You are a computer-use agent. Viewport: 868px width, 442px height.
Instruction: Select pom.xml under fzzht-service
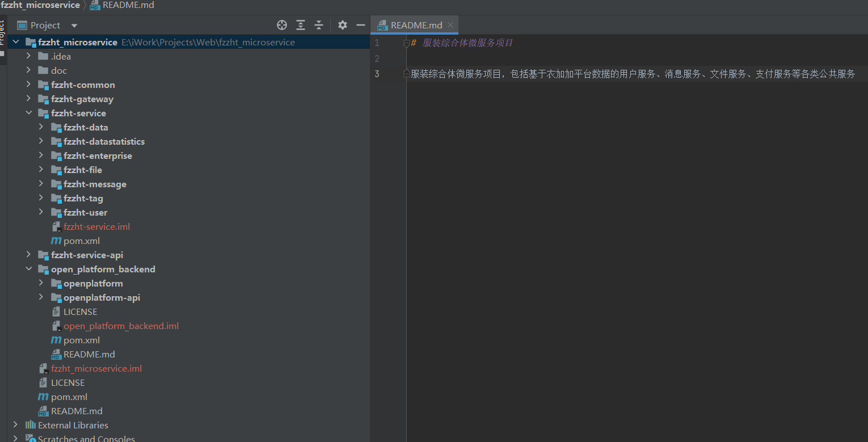click(82, 241)
